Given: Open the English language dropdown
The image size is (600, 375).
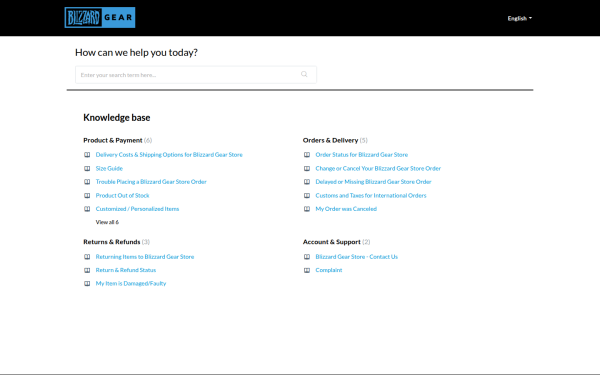Looking at the screenshot, I should [520, 18].
